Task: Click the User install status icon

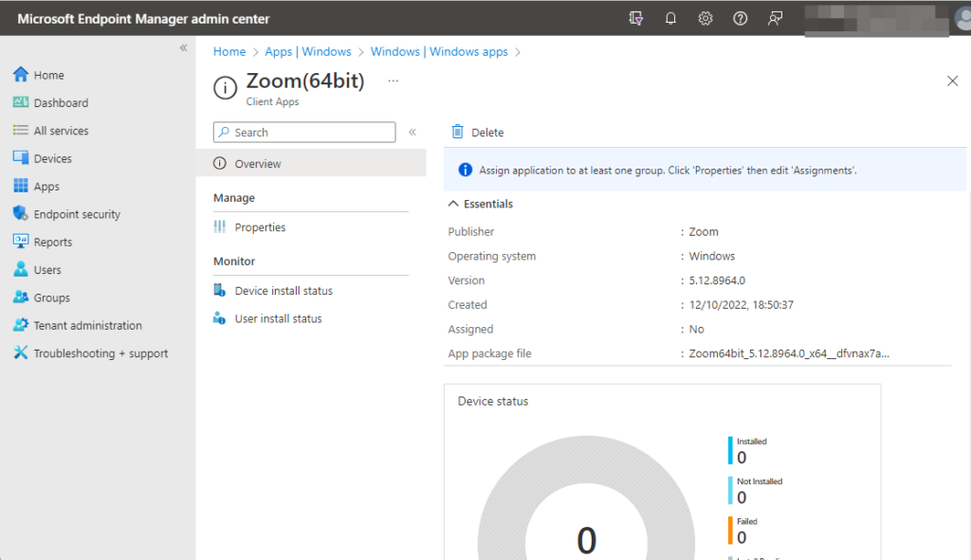Action: (220, 318)
